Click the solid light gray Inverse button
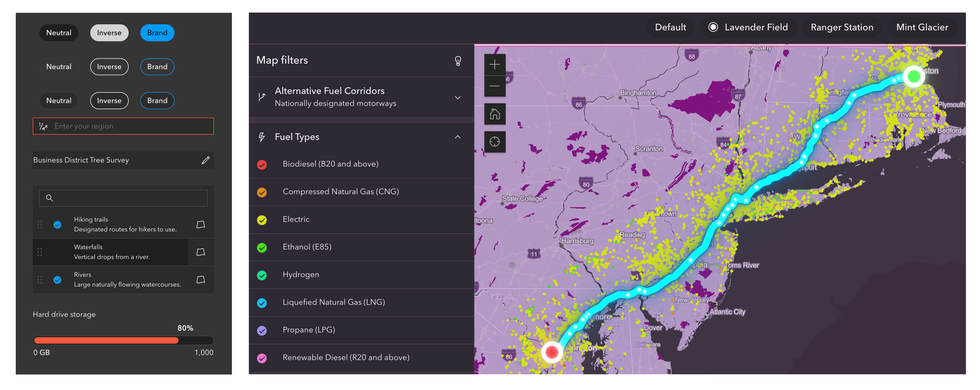980x390 pixels. [109, 33]
